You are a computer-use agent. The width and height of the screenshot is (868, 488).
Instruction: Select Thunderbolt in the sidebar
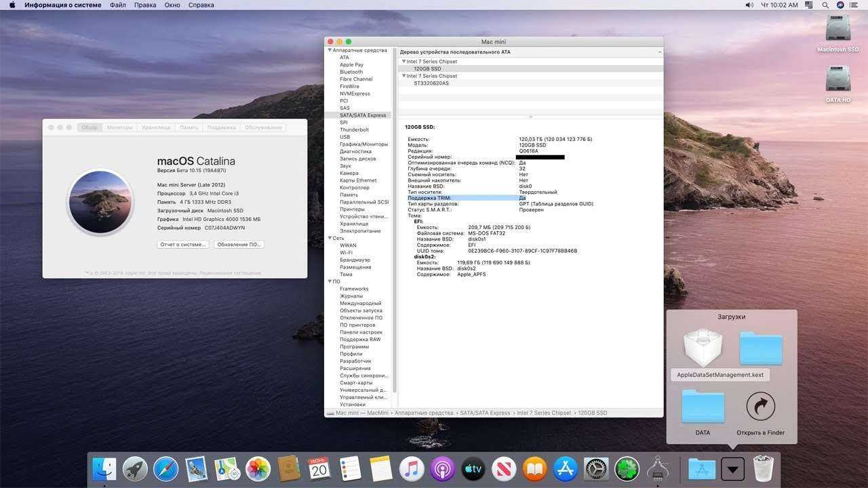354,129
